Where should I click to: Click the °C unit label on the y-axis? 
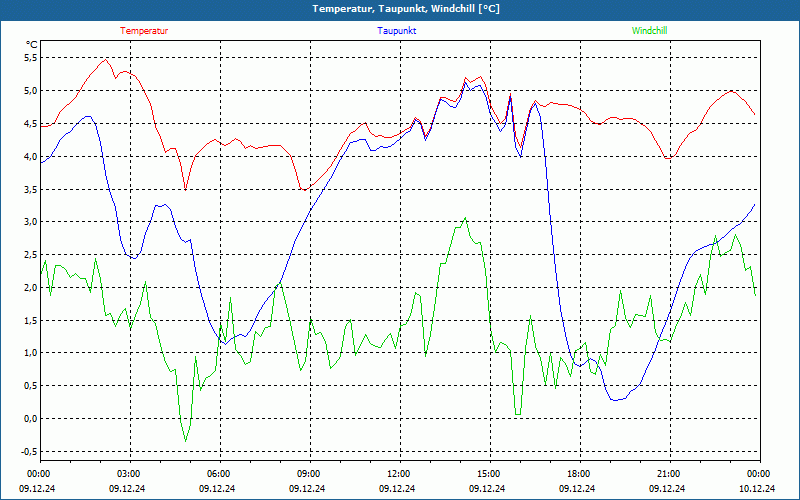(x=32, y=45)
